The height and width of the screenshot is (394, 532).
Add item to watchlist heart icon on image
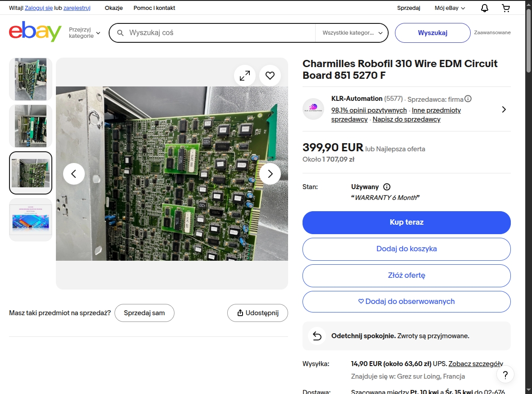pyautogui.click(x=270, y=76)
